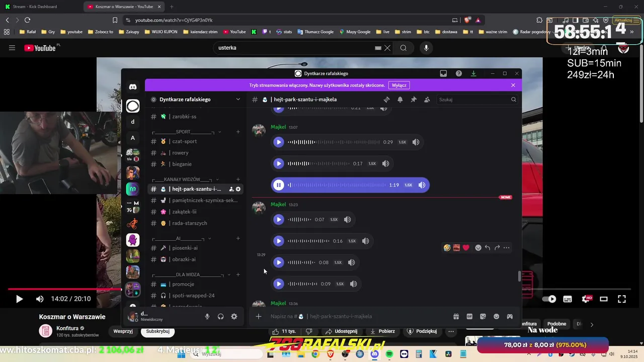Toggle YouTube autoplay switch
The height and width of the screenshot is (362, 644).
tap(549, 299)
